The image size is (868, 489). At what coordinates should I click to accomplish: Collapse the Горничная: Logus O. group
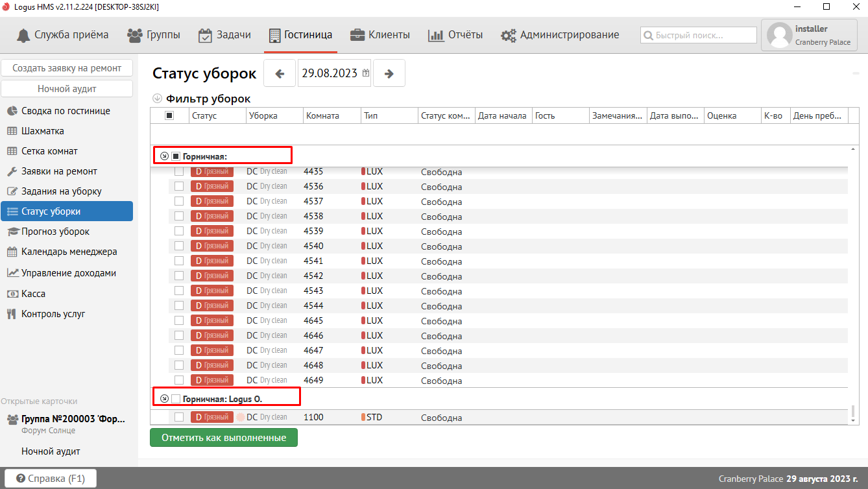pos(164,398)
